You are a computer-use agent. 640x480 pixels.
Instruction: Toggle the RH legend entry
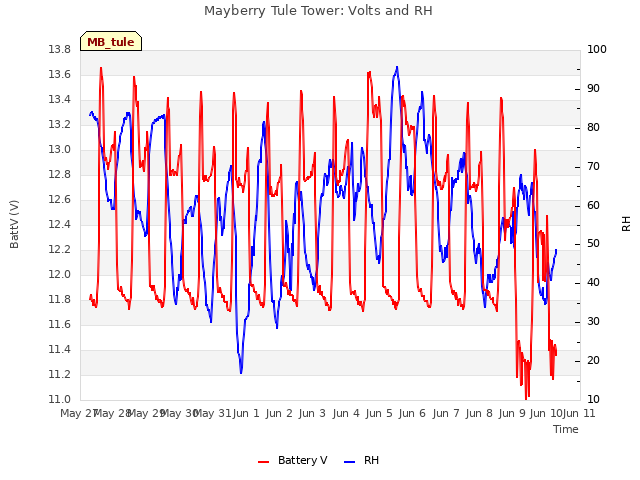click(x=362, y=460)
